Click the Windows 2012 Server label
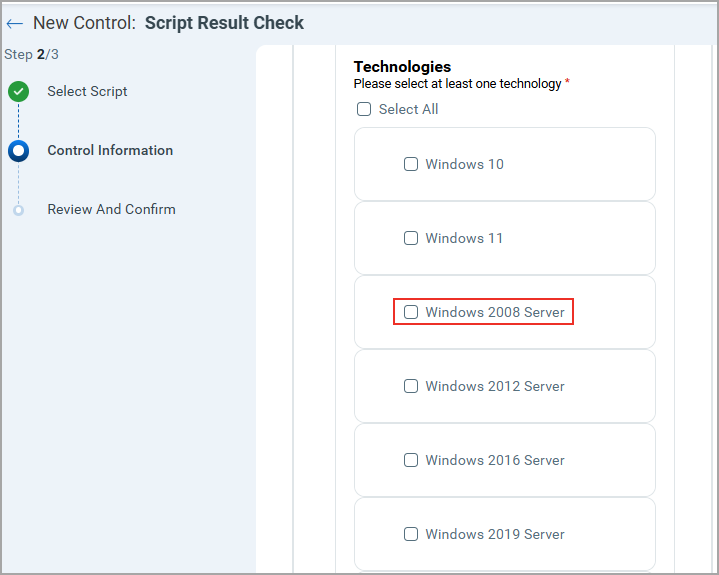719x575 pixels. pos(495,386)
